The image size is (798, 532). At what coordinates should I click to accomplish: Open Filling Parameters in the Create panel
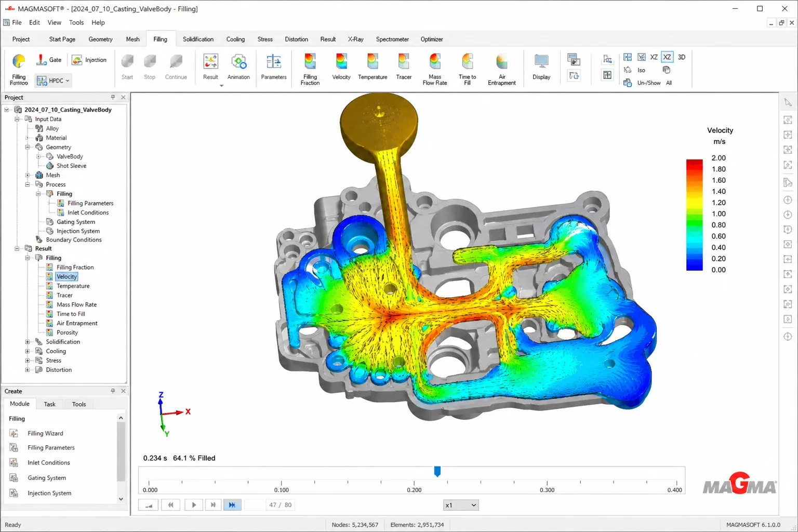[51, 447]
